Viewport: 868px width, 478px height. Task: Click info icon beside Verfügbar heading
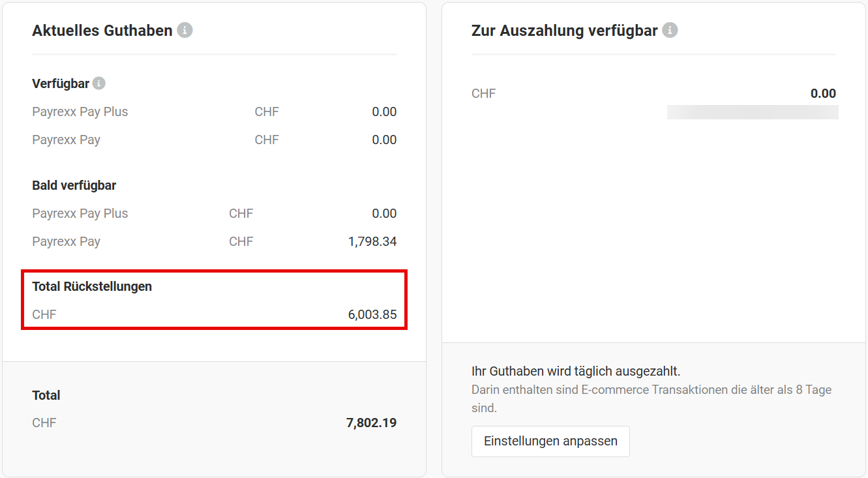coord(98,83)
